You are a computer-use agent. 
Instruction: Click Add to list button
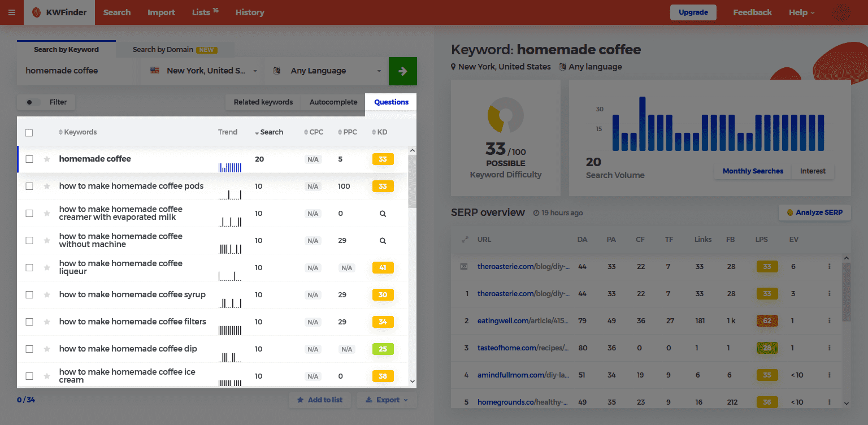point(320,400)
